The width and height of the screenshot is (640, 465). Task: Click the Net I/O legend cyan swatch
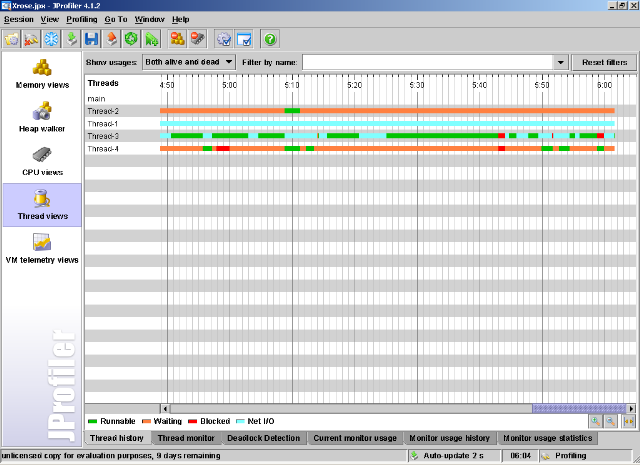pyautogui.click(x=240, y=421)
